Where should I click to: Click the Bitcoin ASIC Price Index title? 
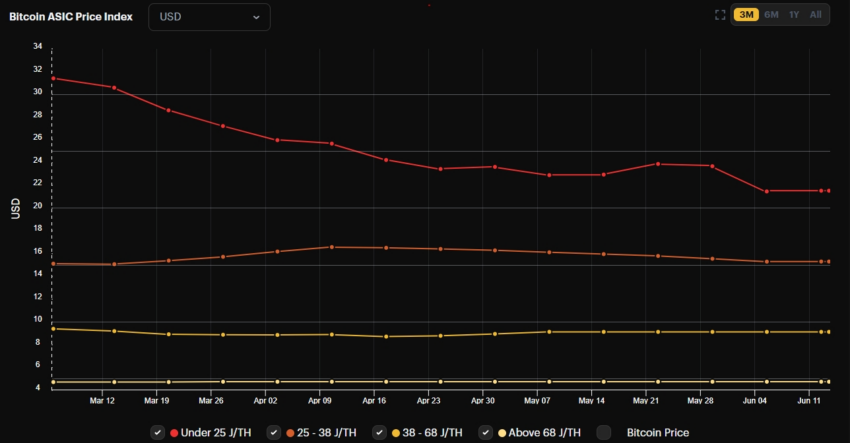click(71, 17)
